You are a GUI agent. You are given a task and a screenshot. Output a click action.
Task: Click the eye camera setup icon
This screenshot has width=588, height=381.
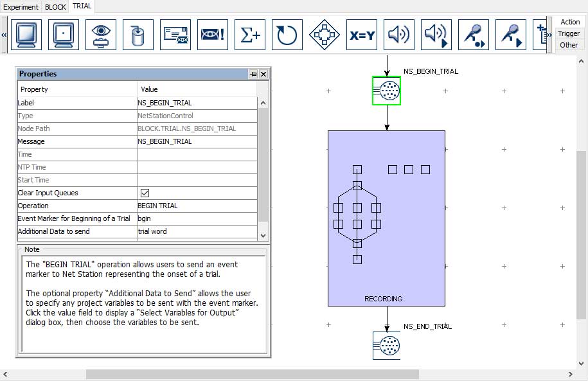click(101, 35)
